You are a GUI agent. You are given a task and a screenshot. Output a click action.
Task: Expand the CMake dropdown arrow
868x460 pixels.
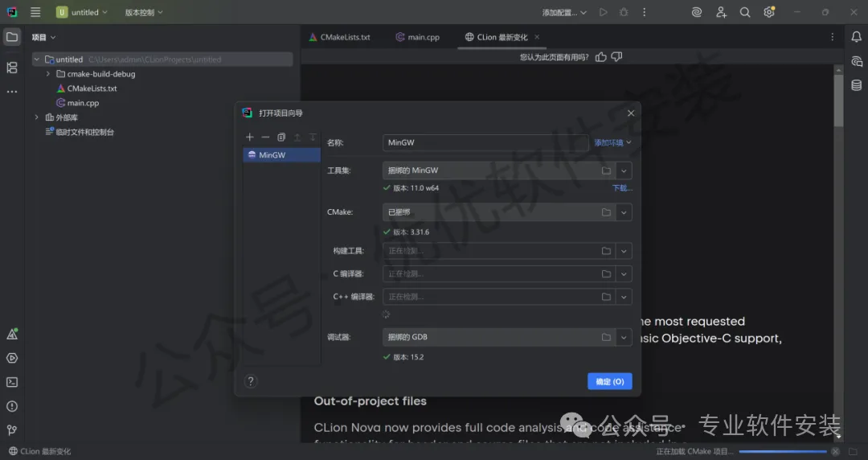[624, 212]
